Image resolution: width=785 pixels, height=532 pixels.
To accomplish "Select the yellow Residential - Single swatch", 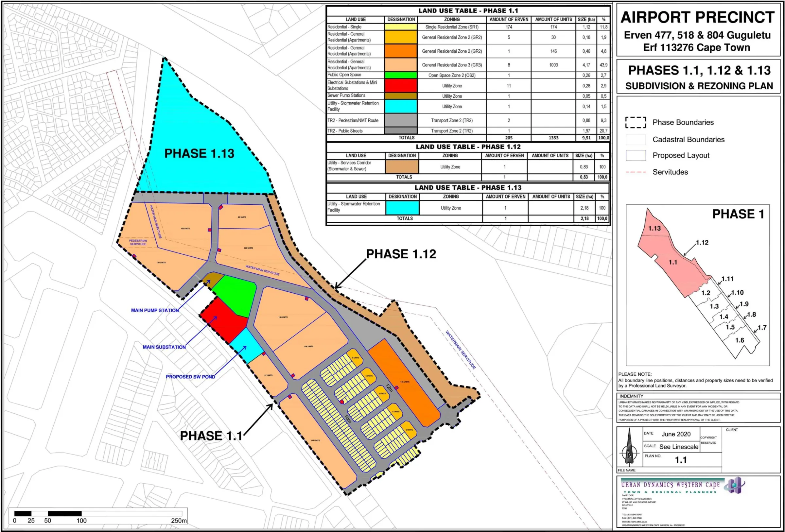I will coord(401,27).
